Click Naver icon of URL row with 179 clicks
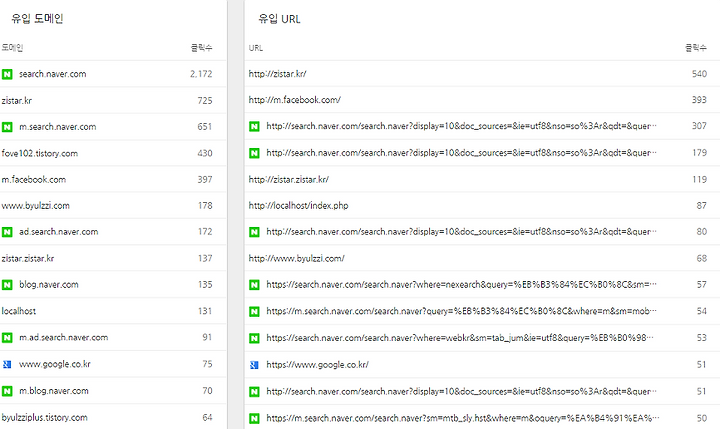The height and width of the screenshot is (429, 720). (254, 153)
